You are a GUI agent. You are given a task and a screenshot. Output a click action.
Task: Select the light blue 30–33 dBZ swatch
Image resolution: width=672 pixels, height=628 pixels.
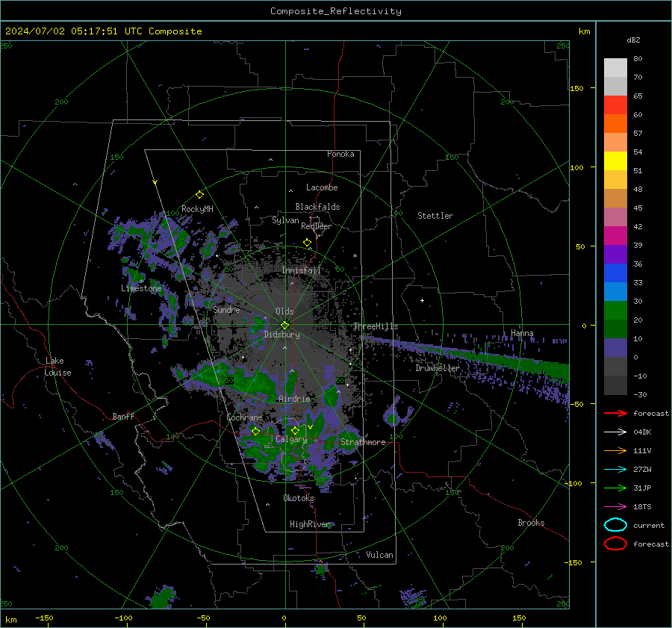click(615, 291)
